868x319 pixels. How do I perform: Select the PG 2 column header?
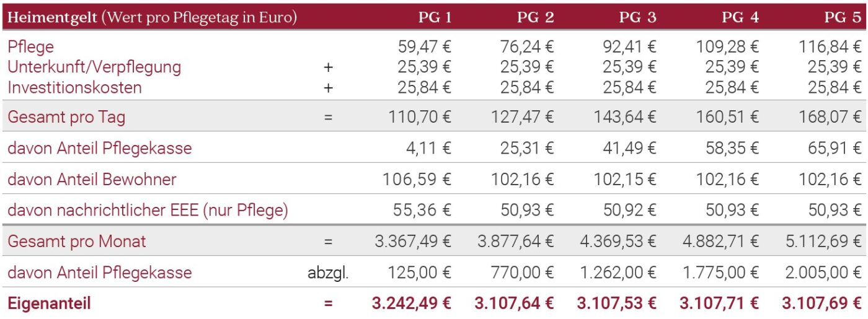point(536,17)
